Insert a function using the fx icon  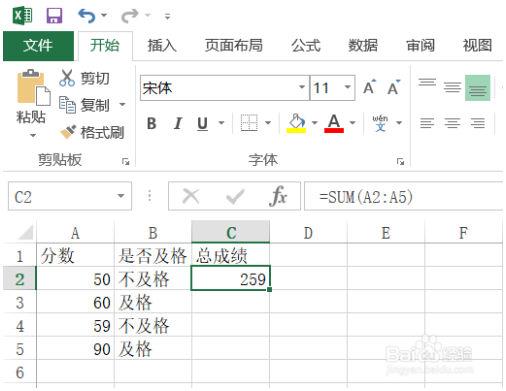(278, 196)
